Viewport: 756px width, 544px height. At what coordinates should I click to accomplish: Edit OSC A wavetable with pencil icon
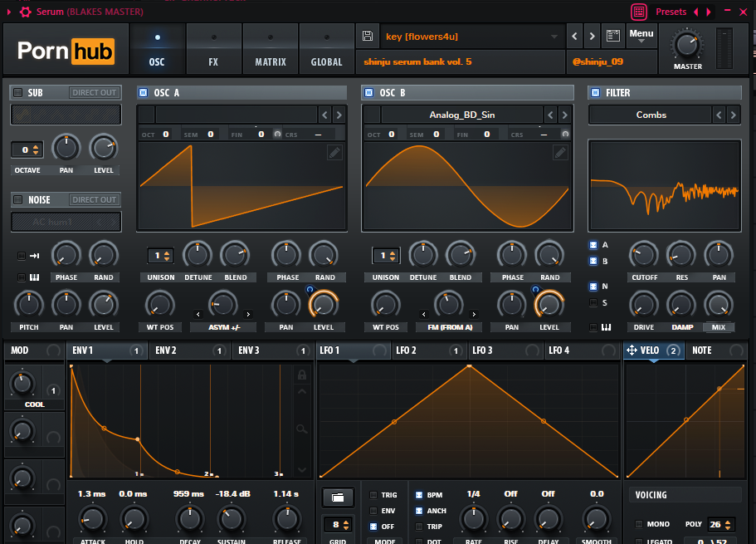[334, 153]
